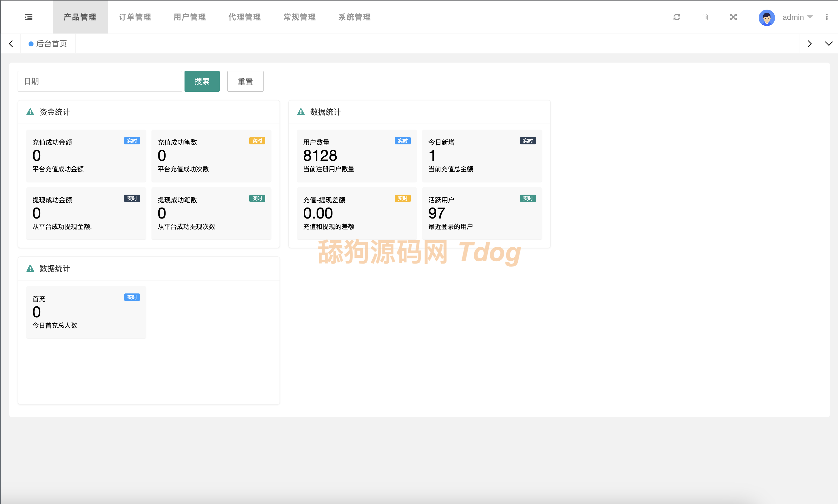
Task: Select the 系统管理 menu
Action: pyautogui.click(x=354, y=17)
